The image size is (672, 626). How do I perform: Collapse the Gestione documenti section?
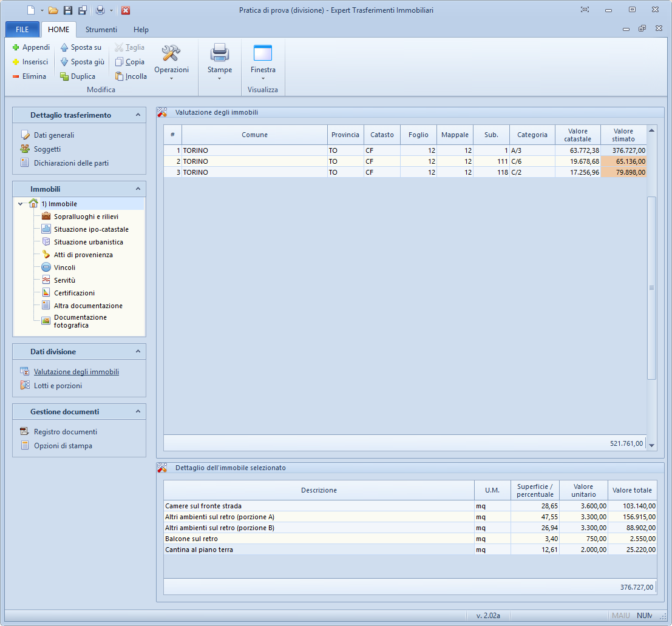click(x=138, y=411)
